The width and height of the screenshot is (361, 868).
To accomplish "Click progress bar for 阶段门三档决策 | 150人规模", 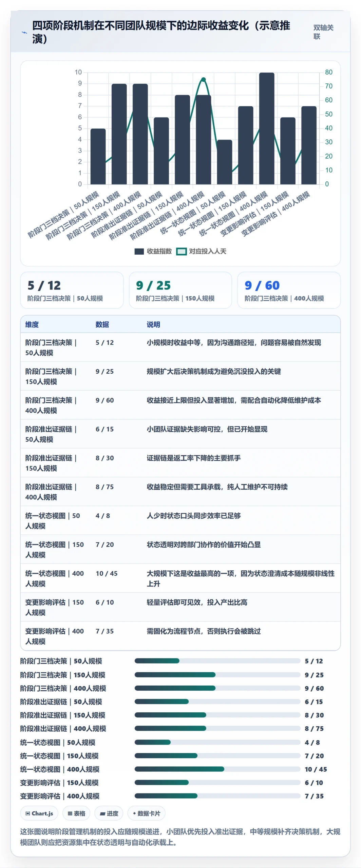I will (217, 675).
